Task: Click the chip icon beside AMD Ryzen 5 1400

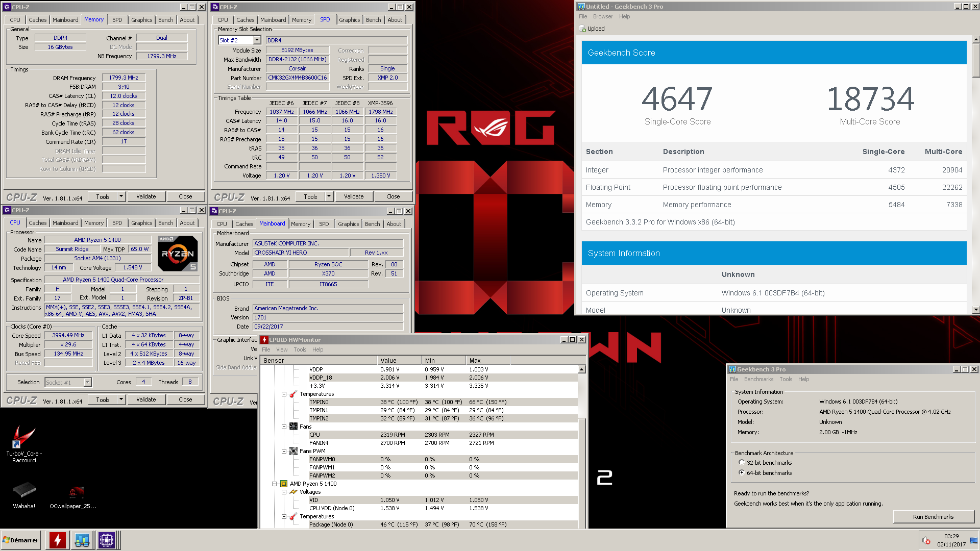Action: point(283,484)
